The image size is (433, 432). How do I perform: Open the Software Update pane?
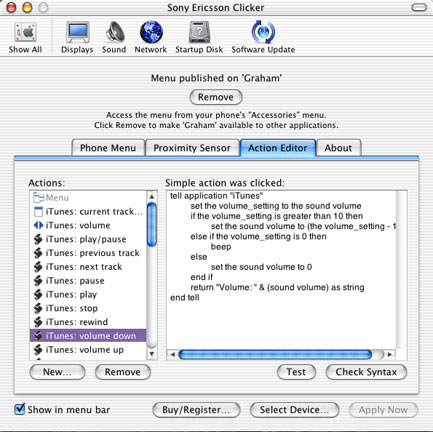click(x=263, y=32)
